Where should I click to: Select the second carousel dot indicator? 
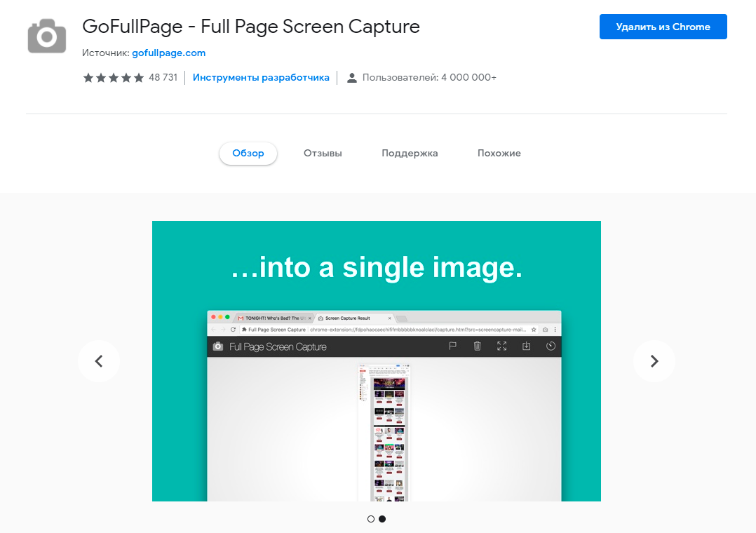(382, 519)
